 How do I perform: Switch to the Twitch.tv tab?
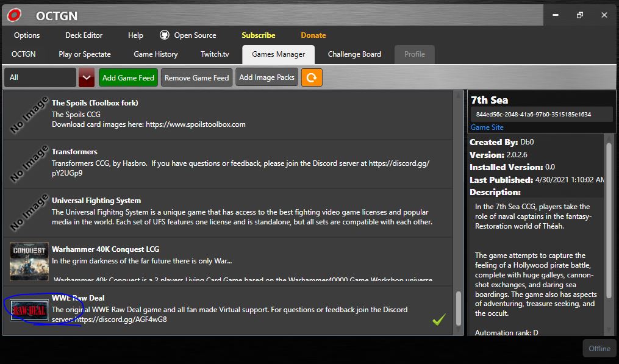(214, 54)
